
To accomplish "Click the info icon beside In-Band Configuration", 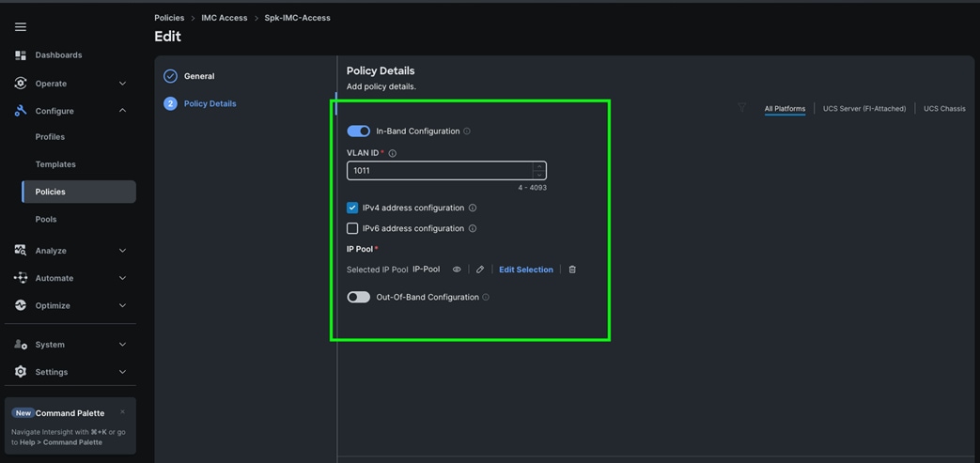I will [x=467, y=131].
